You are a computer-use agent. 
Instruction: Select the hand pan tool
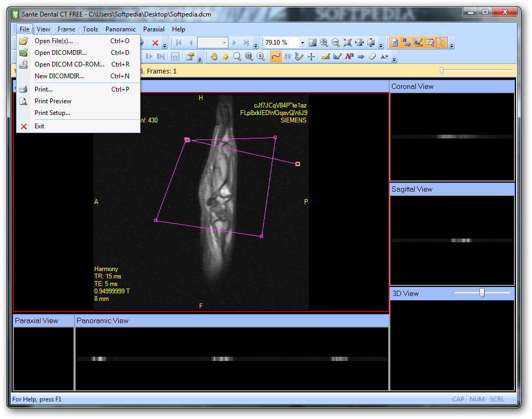(x=214, y=56)
